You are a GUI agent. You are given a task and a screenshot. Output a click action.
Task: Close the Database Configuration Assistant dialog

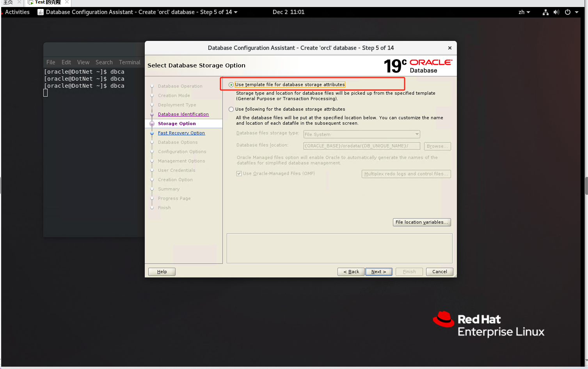tap(450, 48)
